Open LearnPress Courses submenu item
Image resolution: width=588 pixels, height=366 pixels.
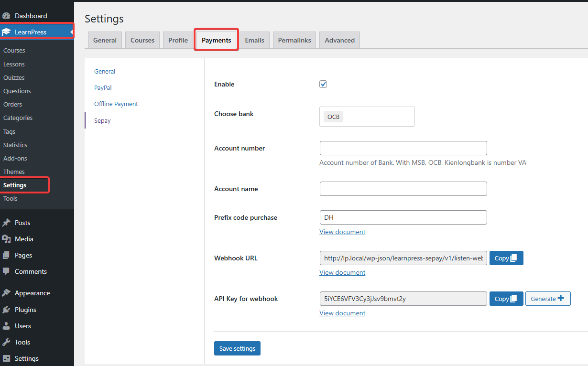[14, 50]
